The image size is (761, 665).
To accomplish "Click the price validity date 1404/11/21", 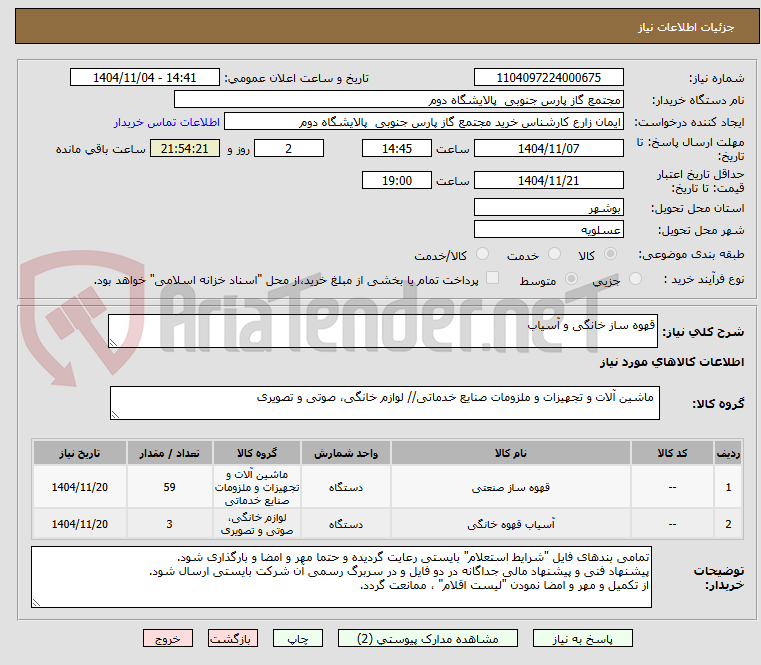I will [x=548, y=181].
